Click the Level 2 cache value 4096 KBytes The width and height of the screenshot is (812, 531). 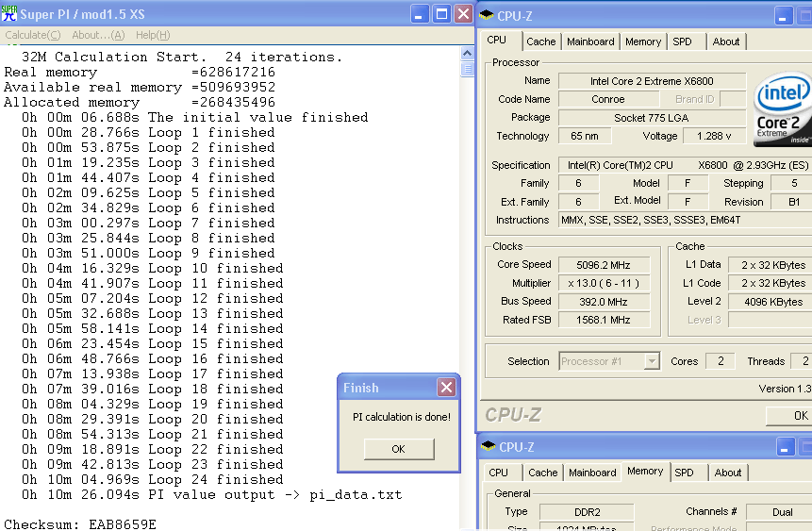[771, 302]
